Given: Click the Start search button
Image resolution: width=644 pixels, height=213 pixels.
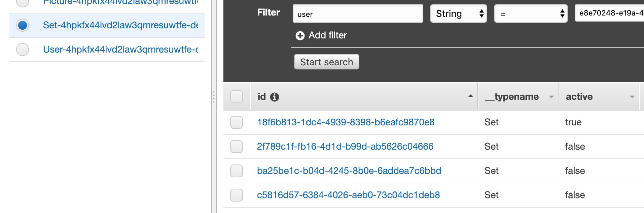Looking at the screenshot, I should [x=326, y=62].
